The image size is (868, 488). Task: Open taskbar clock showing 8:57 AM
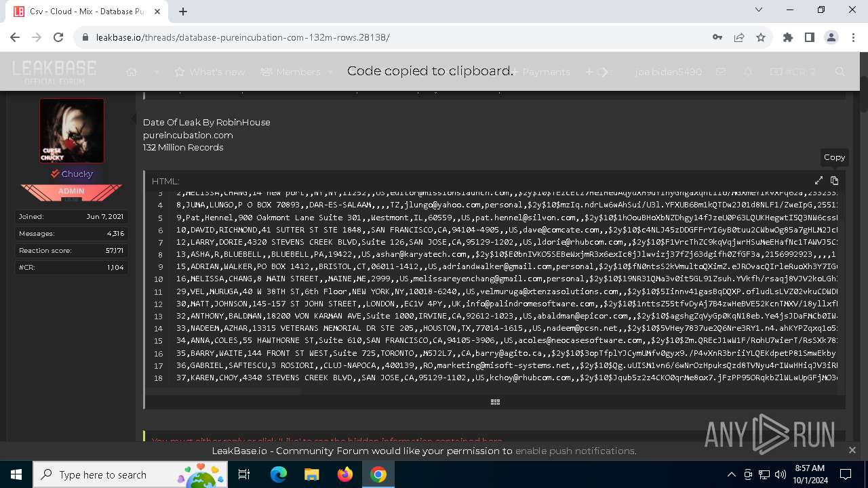[809, 474]
